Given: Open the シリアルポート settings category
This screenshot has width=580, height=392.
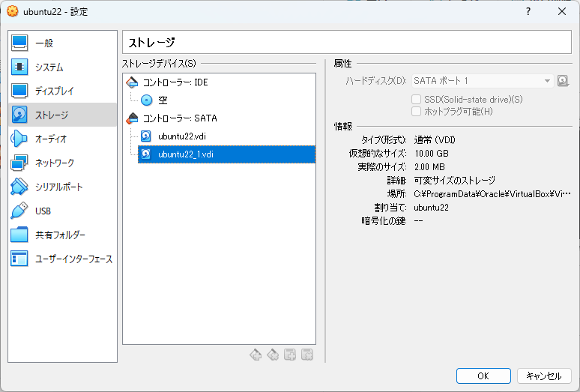Looking at the screenshot, I should tap(62, 187).
